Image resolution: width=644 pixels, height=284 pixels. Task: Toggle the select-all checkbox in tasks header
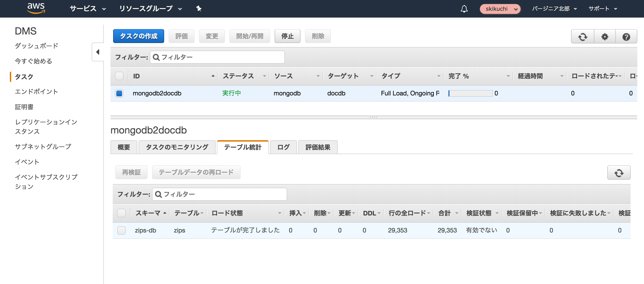click(x=119, y=76)
